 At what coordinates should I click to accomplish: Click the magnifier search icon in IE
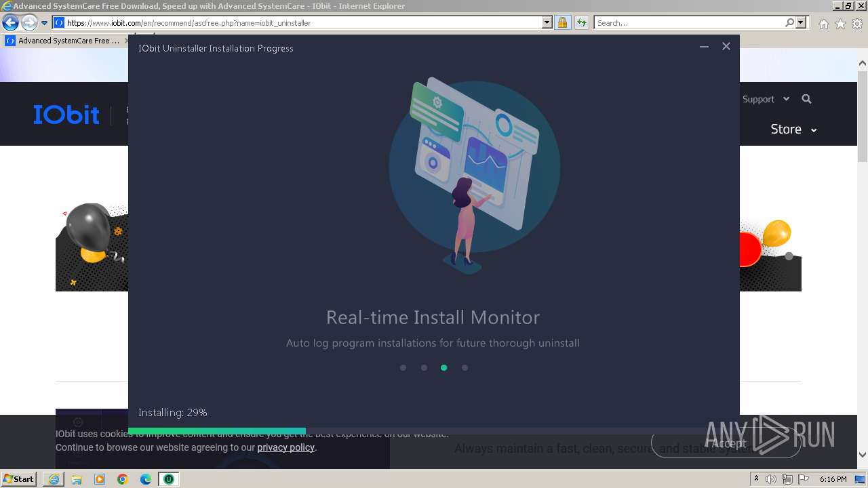coord(789,23)
